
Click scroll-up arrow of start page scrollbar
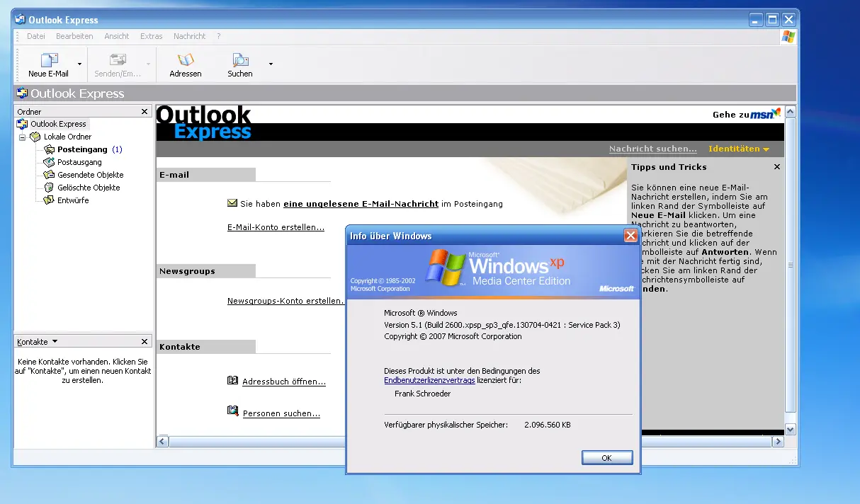pos(791,112)
